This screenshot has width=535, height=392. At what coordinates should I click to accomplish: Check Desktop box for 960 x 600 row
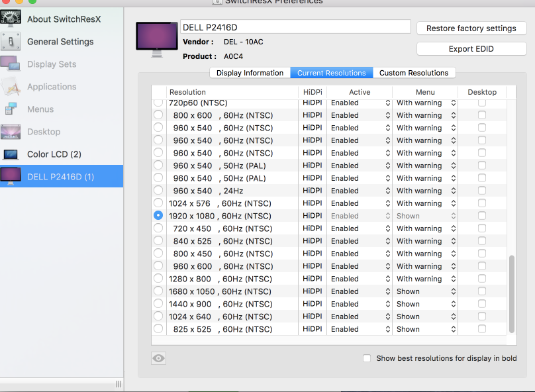pyautogui.click(x=482, y=266)
